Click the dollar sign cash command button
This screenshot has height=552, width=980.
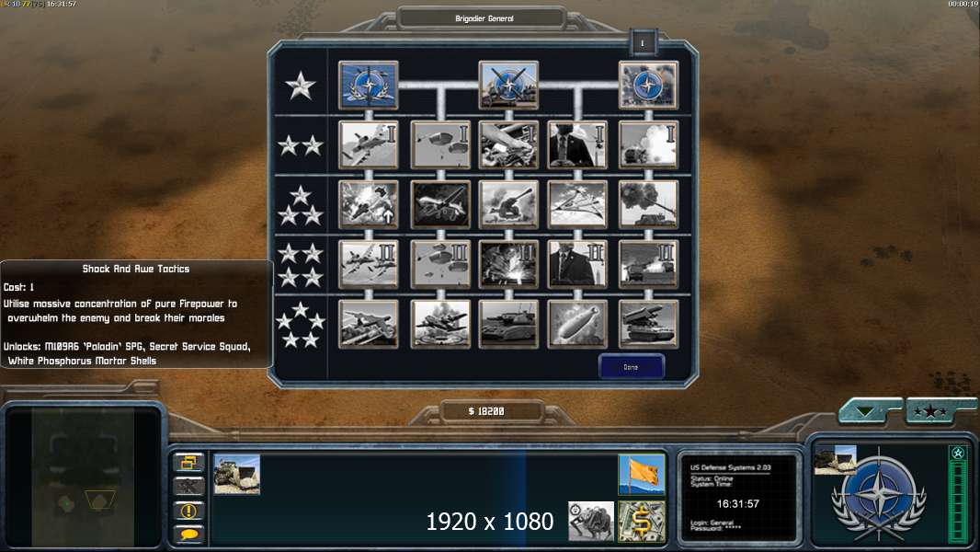[642, 522]
